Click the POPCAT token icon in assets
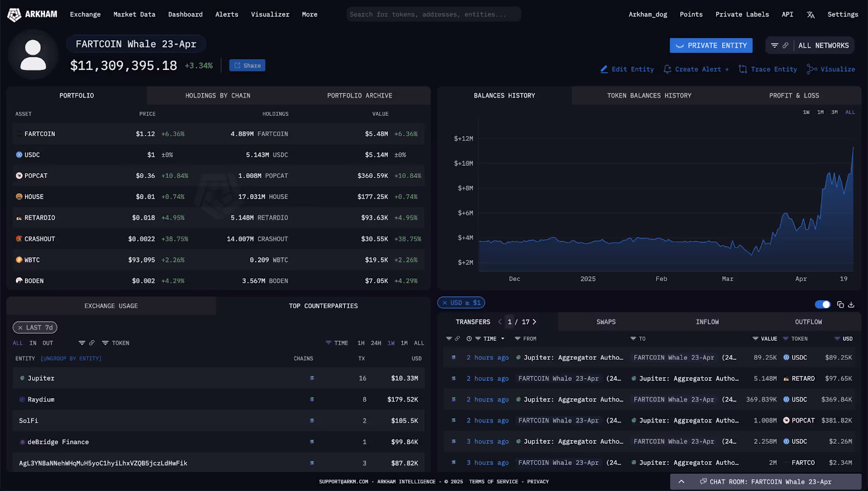868x491 pixels. [19, 176]
